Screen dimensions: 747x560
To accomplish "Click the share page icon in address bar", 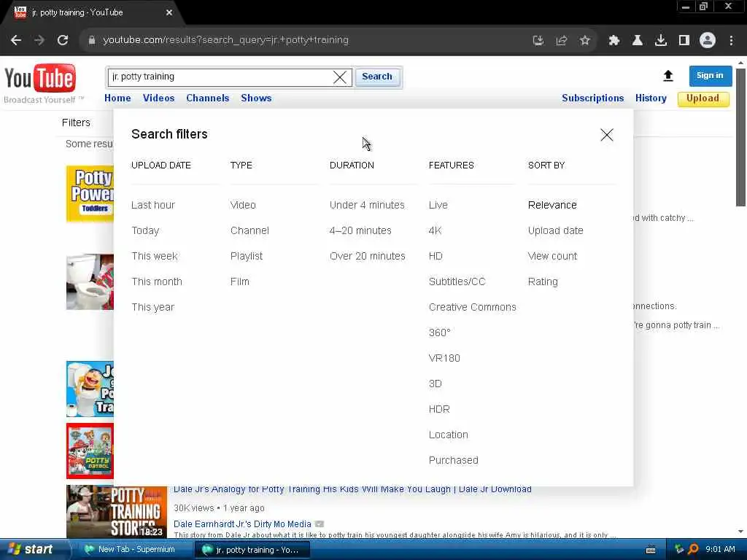I will (x=562, y=41).
